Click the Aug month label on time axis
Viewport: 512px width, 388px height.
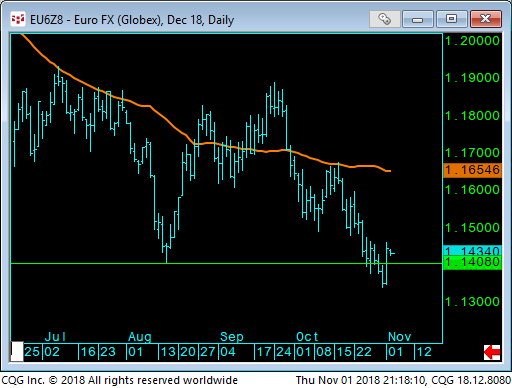click(140, 337)
